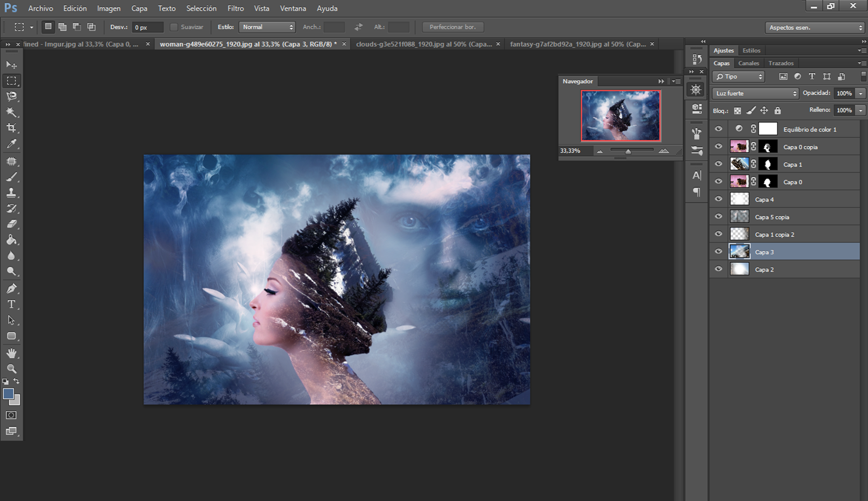The image size is (868, 501).
Task: Hide the Capa 2 layer
Action: click(x=719, y=269)
